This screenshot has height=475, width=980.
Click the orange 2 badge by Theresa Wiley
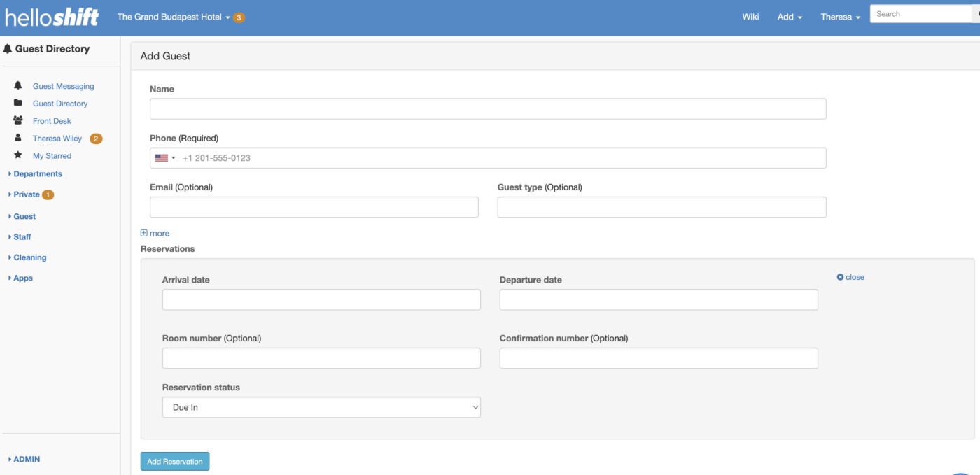(96, 139)
